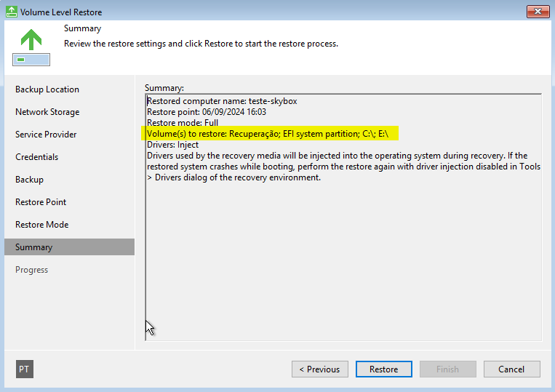555x392 pixels.
Task: Click the disabled Finish button
Action: click(448, 369)
